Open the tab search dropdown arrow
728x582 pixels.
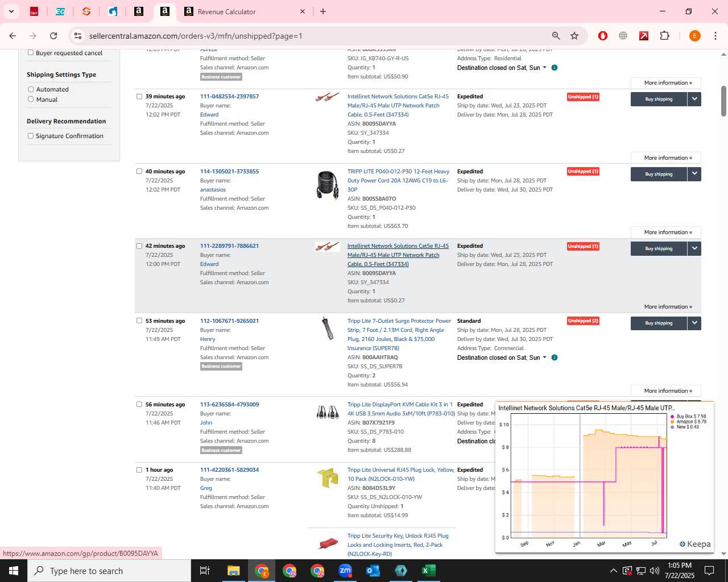11,11
